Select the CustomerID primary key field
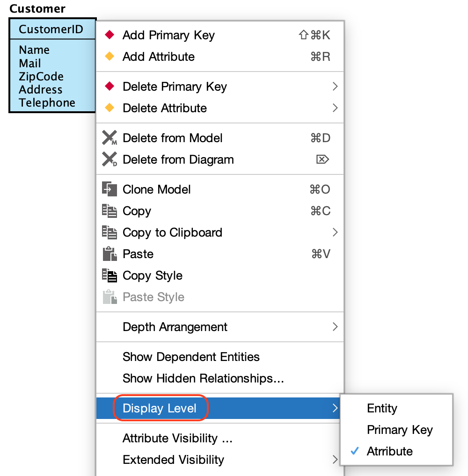 pyautogui.click(x=51, y=29)
